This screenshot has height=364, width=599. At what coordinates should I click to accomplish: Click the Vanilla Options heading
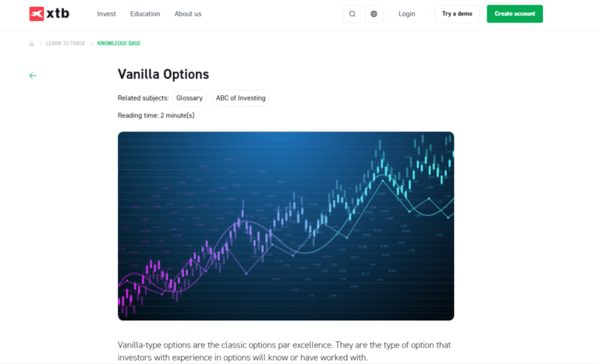163,74
